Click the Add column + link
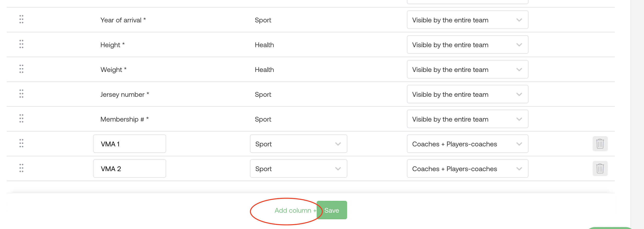This screenshot has width=644, height=229. 295,210
